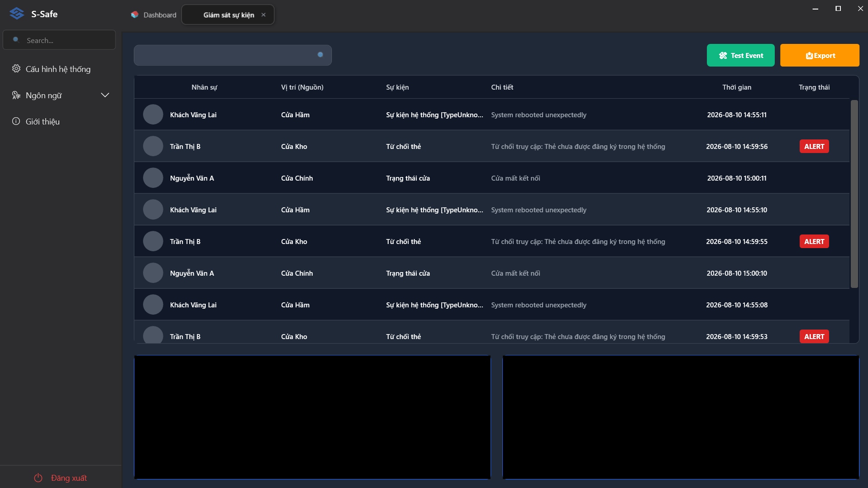This screenshot has width=868, height=488.
Task: Click the Nhân sự column header
Action: tap(204, 87)
